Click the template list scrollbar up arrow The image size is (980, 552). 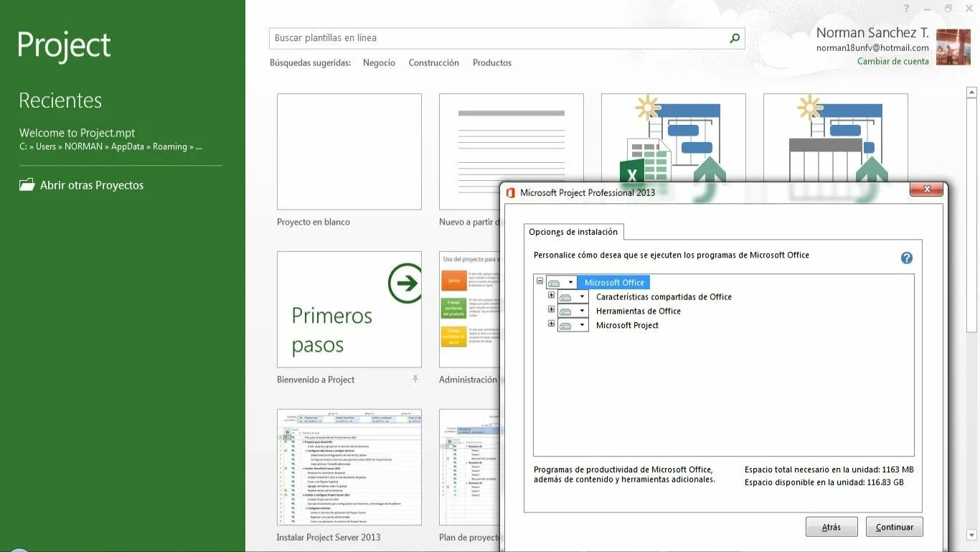pyautogui.click(x=971, y=92)
